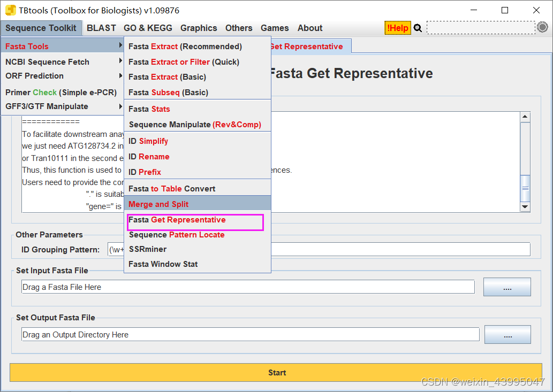Select Fasta Subseq (Basic)
Viewport: 553px width, 392px height.
click(198, 93)
